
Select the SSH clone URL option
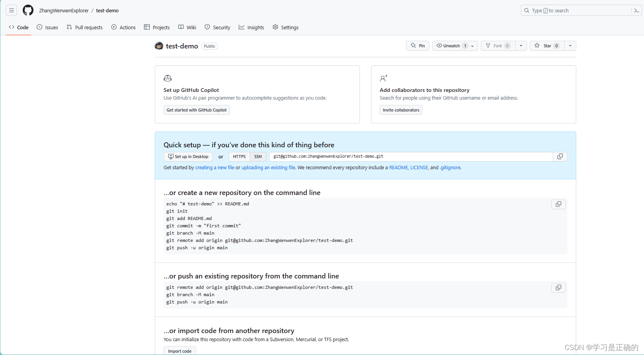(x=258, y=157)
